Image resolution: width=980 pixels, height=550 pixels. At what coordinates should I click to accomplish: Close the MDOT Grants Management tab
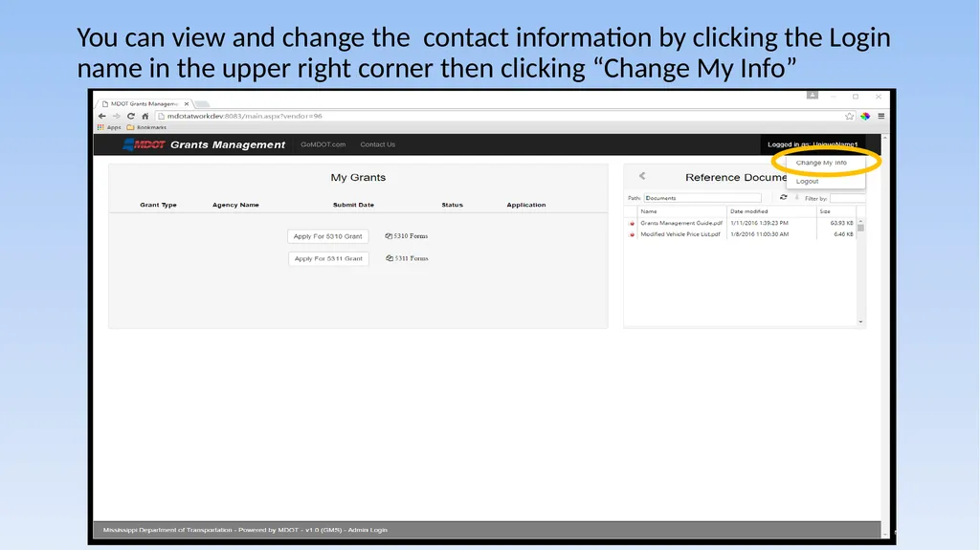tap(187, 103)
